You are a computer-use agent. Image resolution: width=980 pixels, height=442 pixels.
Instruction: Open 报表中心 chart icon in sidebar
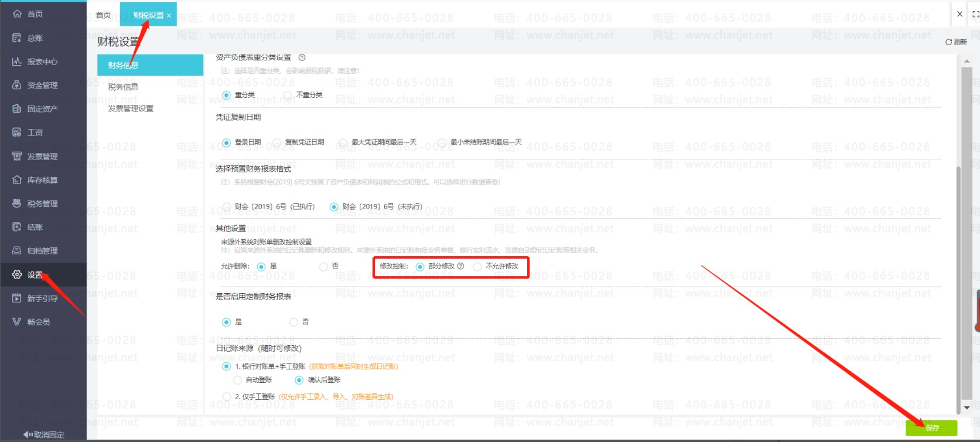pyautogui.click(x=17, y=62)
